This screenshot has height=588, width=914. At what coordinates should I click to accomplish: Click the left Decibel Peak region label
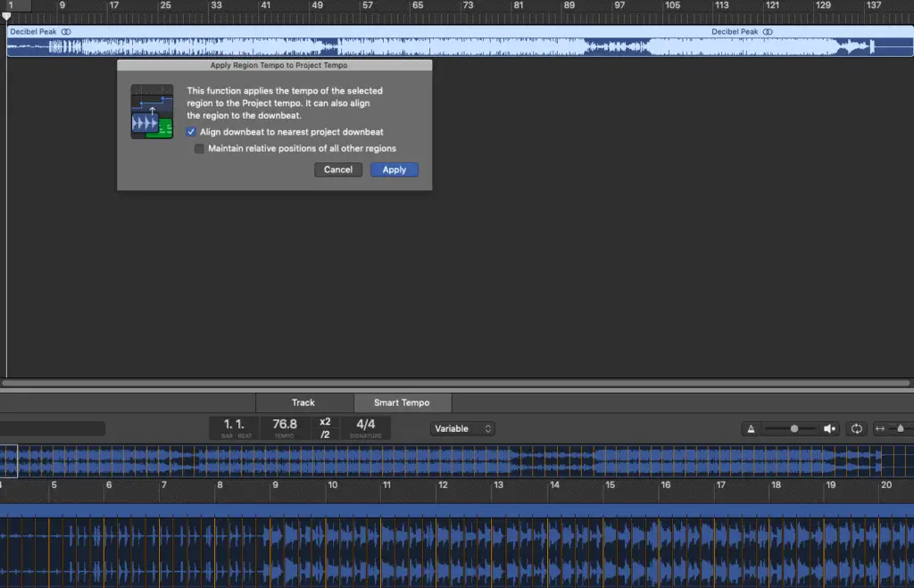[33, 32]
